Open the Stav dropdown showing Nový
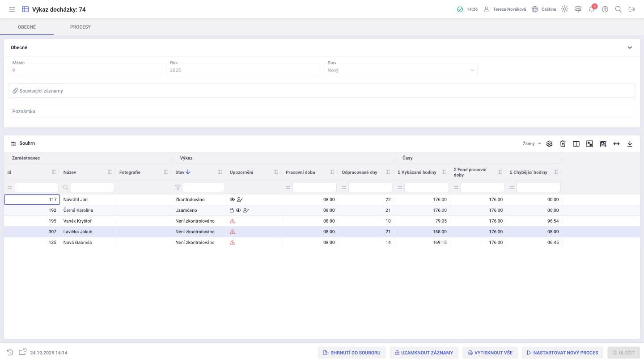Viewport: 644px width, 362px height. [401, 70]
